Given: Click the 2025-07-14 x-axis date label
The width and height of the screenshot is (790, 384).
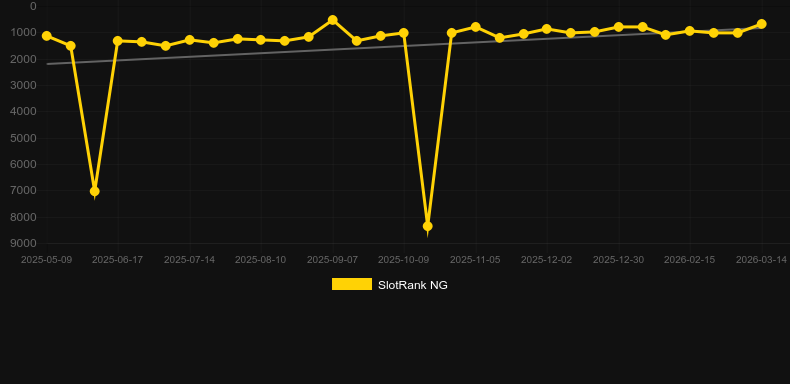Looking at the screenshot, I should [189, 260].
